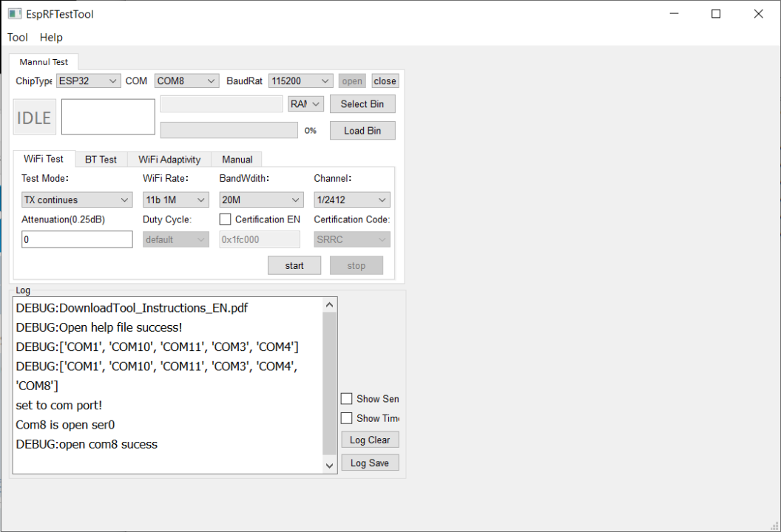
Task: Open the BaudRate 115200 dropdown
Action: [300, 81]
